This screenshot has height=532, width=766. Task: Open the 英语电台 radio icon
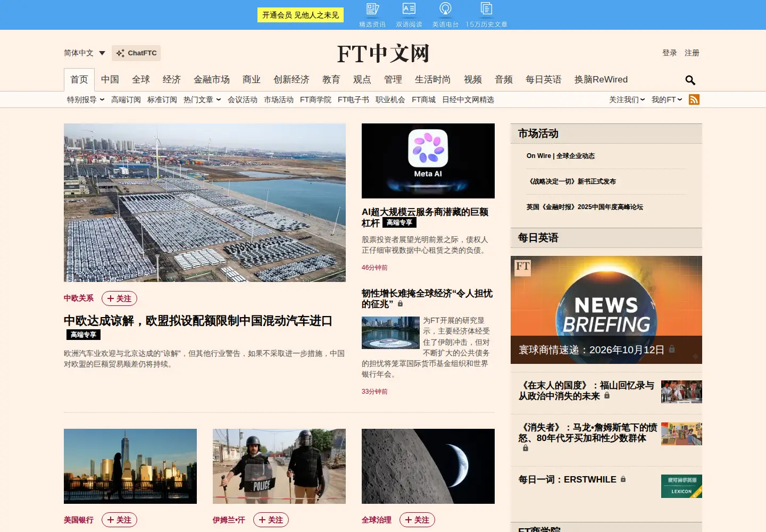coord(445,14)
